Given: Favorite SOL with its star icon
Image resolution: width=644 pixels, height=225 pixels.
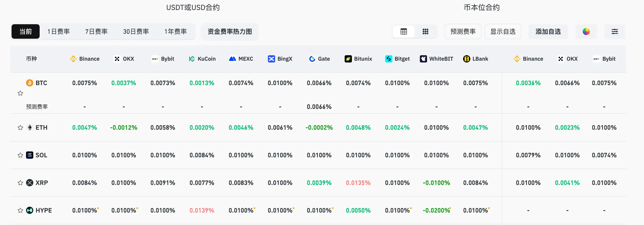Looking at the screenshot, I should [x=20, y=155].
